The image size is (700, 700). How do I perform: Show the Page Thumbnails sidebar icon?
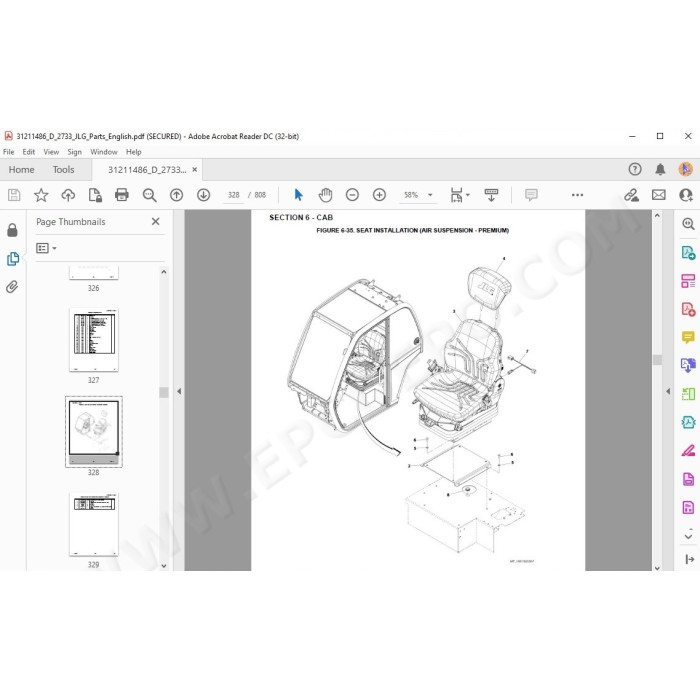(x=12, y=259)
